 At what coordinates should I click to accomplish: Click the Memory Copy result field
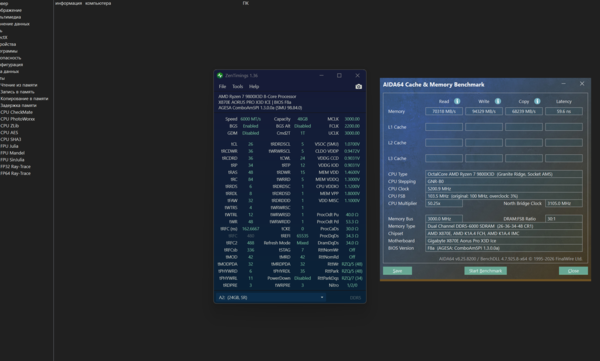pos(523,111)
